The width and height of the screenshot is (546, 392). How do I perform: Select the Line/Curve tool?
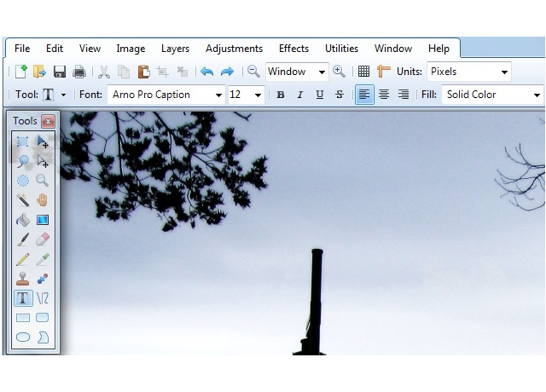point(43,298)
